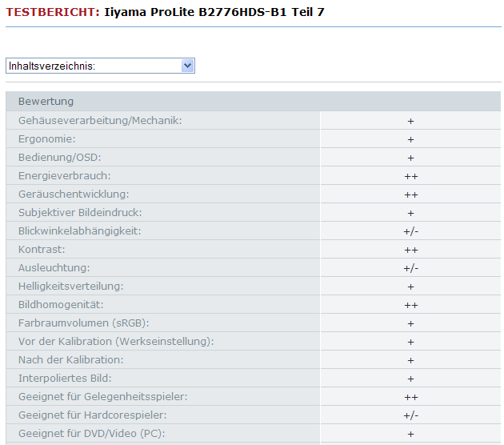
Task: Select the Farbraumvolumen (sRGB) label
Action: click(x=83, y=323)
